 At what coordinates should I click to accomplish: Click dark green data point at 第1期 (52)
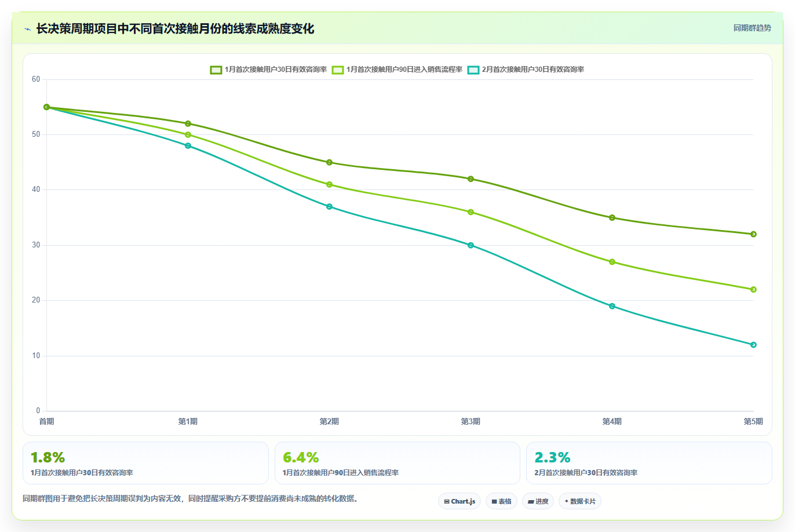(188, 123)
